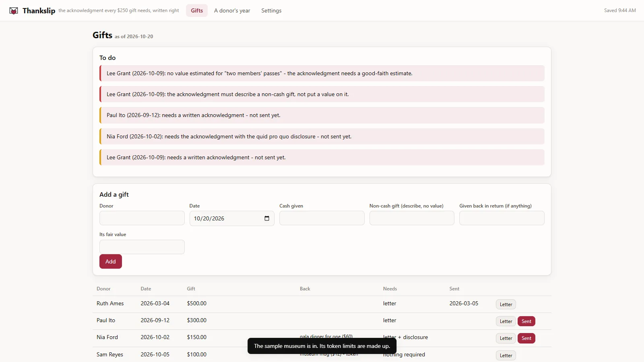The height and width of the screenshot is (362, 644).
Task: Click the Saved 9:44 AM status
Action: (x=620, y=10)
